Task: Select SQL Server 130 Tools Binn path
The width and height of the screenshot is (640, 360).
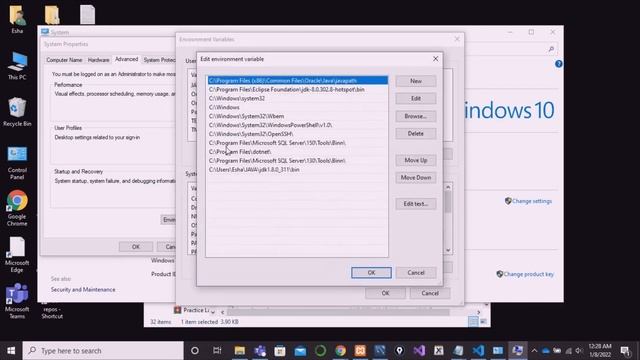Action: coord(298,161)
